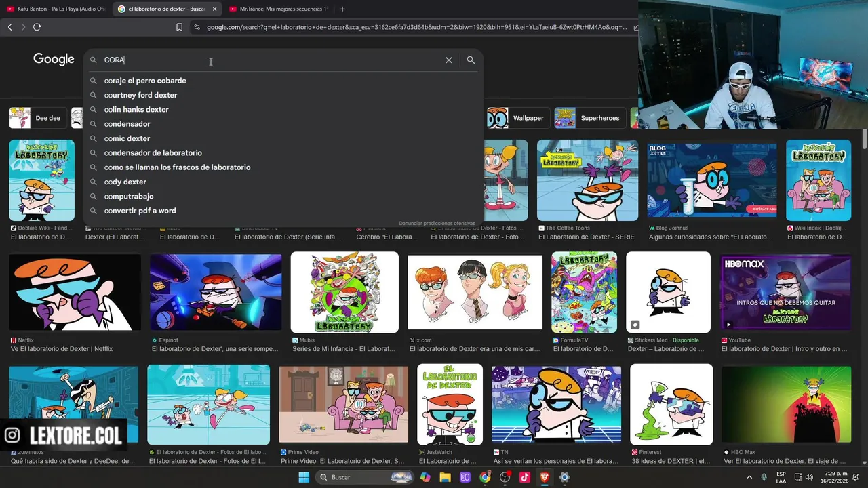868x488 pixels.
Task: Open The Coffee Toons Dexter thumbnail
Action: pos(587,180)
